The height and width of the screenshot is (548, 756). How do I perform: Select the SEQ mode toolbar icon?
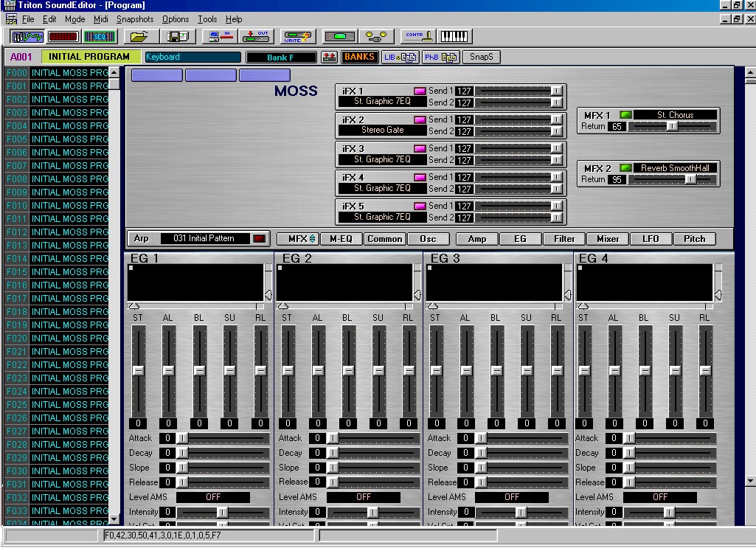click(x=99, y=36)
